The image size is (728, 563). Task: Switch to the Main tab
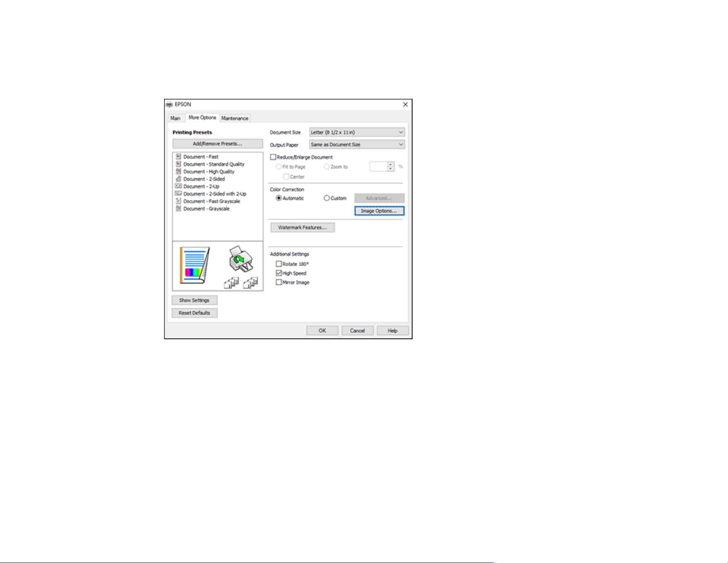tap(175, 118)
